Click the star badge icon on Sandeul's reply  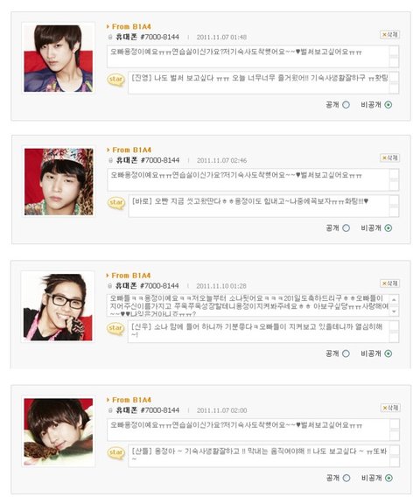tap(116, 453)
